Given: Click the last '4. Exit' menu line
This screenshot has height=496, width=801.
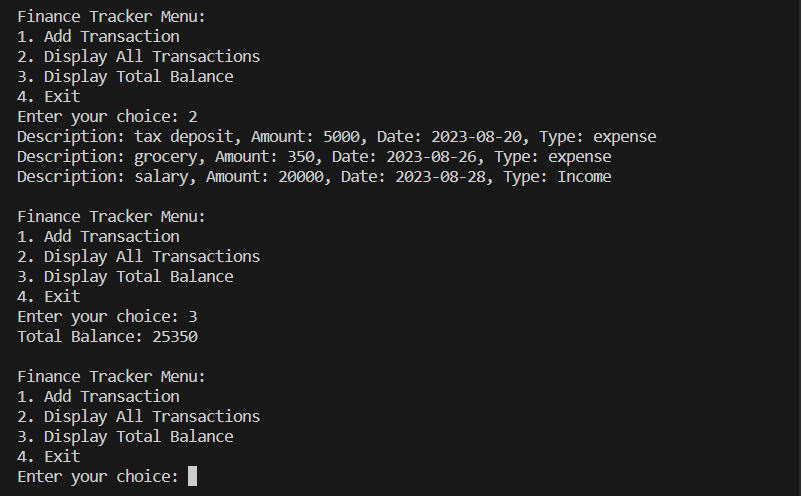Looking at the screenshot, I should [49, 456].
